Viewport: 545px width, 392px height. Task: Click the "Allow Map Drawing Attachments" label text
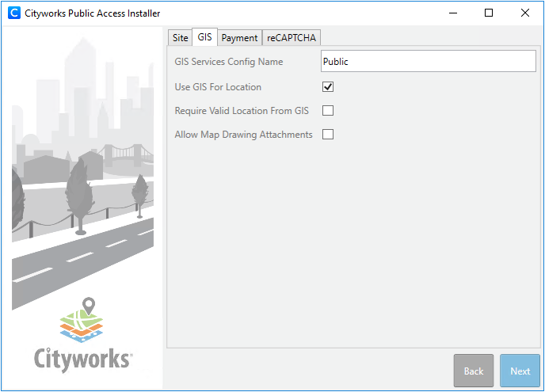pyautogui.click(x=243, y=135)
